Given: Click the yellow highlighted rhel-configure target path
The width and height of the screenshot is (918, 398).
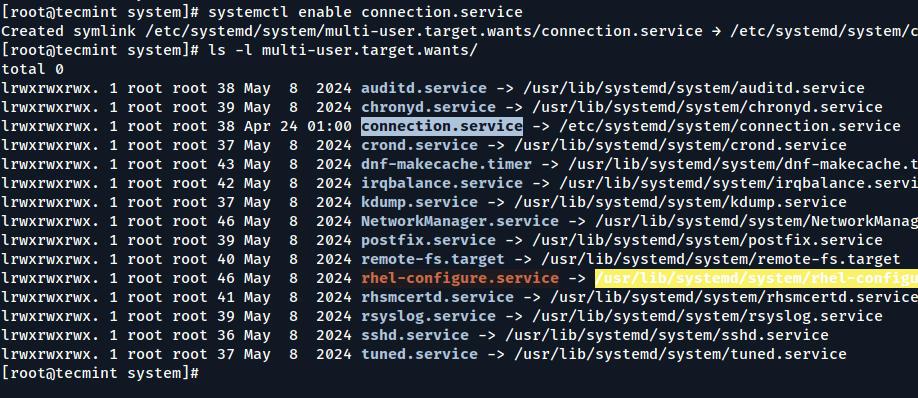Looking at the screenshot, I should tap(756, 278).
